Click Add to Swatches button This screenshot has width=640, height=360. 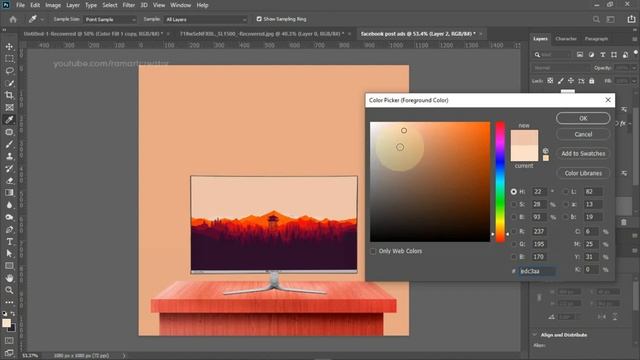[x=583, y=153]
